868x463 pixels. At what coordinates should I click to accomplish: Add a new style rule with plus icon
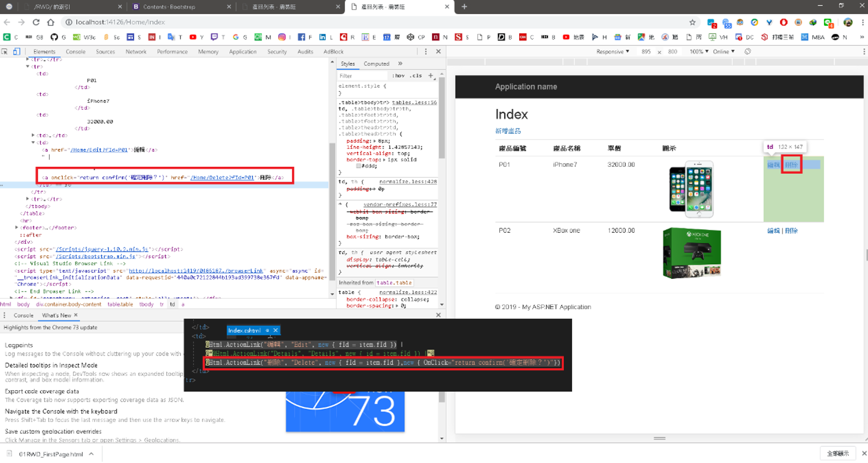pyautogui.click(x=431, y=76)
